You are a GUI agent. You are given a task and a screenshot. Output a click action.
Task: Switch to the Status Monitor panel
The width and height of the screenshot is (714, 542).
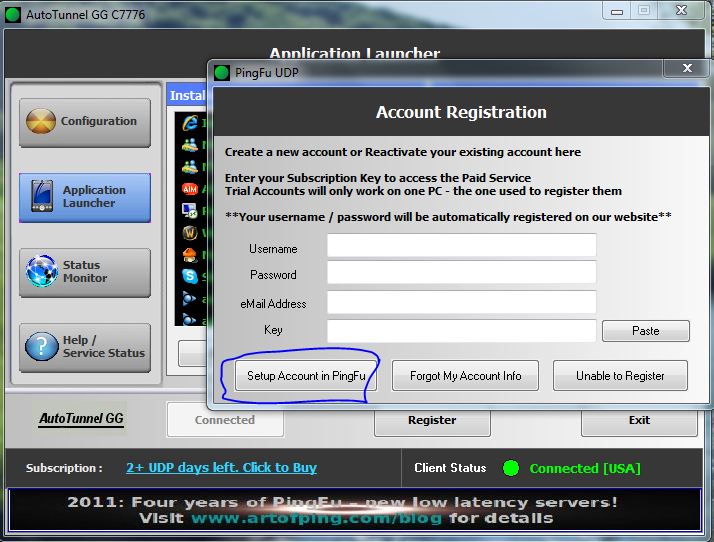pyautogui.click(x=85, y=273)
